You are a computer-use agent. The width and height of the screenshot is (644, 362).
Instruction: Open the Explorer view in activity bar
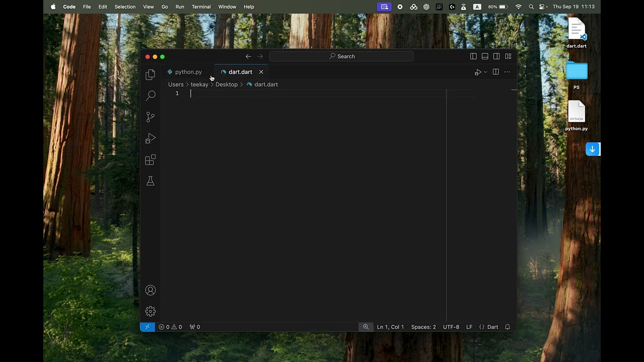pyautogui.click(x=150, y=75)
